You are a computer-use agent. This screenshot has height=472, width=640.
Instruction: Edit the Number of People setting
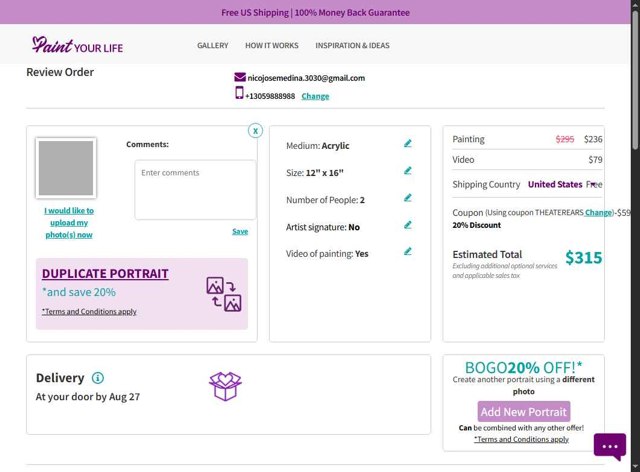click(x=407, y=198)
